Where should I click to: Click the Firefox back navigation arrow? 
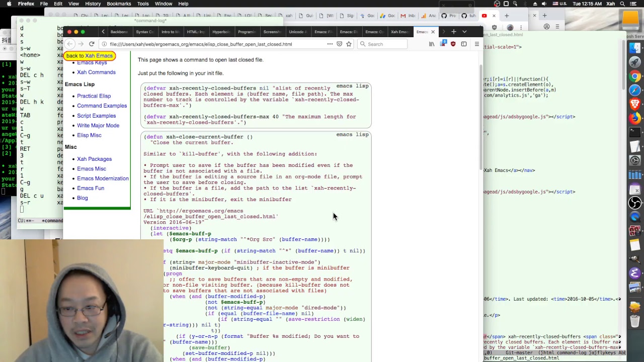[x=70, y=44]
